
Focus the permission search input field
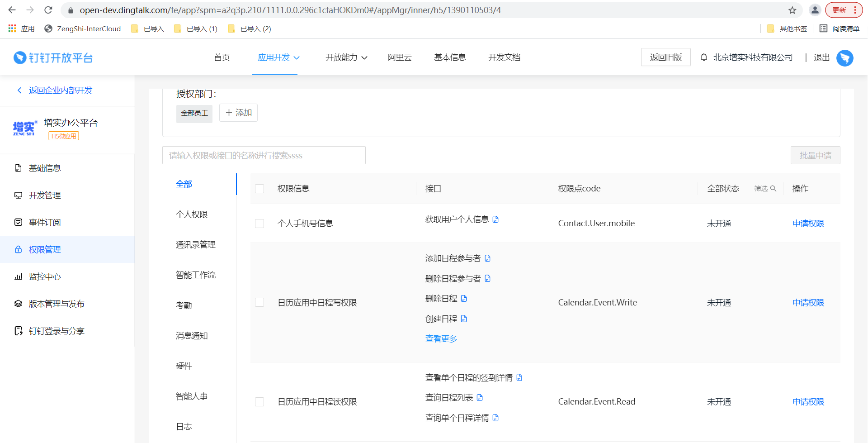[264, 156]
